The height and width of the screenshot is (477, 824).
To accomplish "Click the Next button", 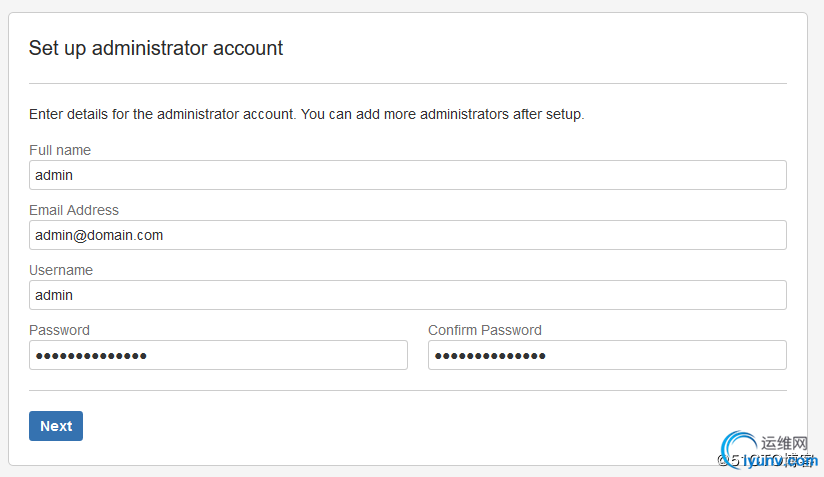I will click(56, 426).
